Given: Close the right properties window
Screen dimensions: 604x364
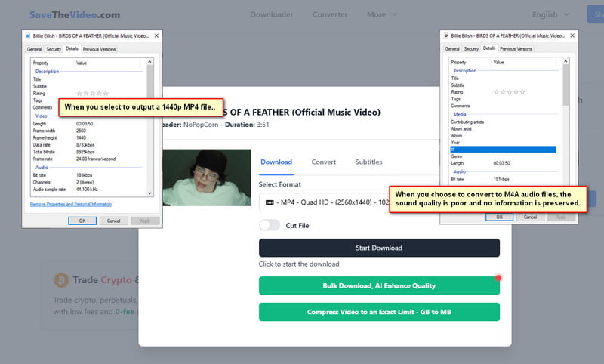Looking at the screenshot, I should point(572,35).
